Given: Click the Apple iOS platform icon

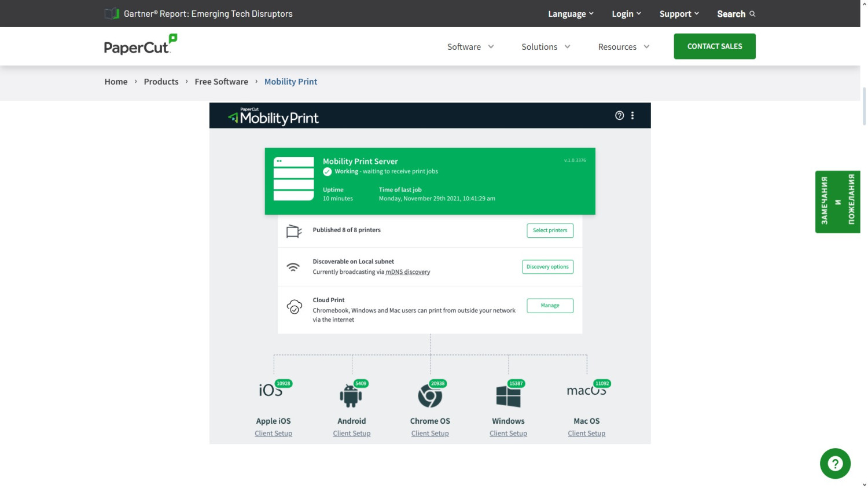Looking at the screenshot, I should 271,391.
